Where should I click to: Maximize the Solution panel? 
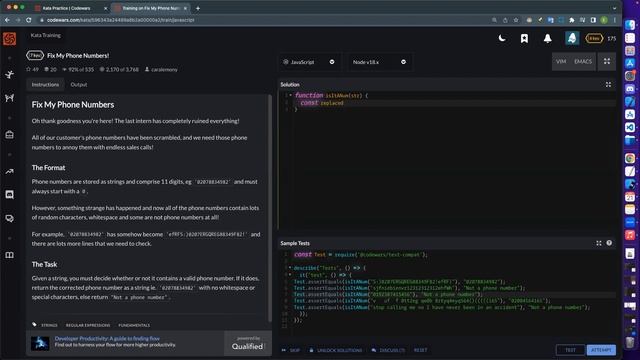608,84
